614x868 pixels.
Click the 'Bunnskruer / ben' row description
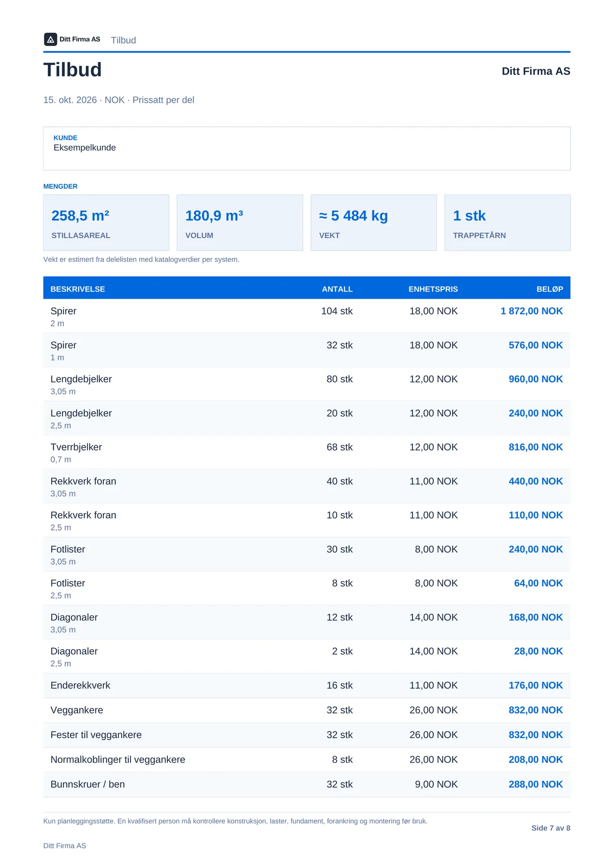(87, 784)
